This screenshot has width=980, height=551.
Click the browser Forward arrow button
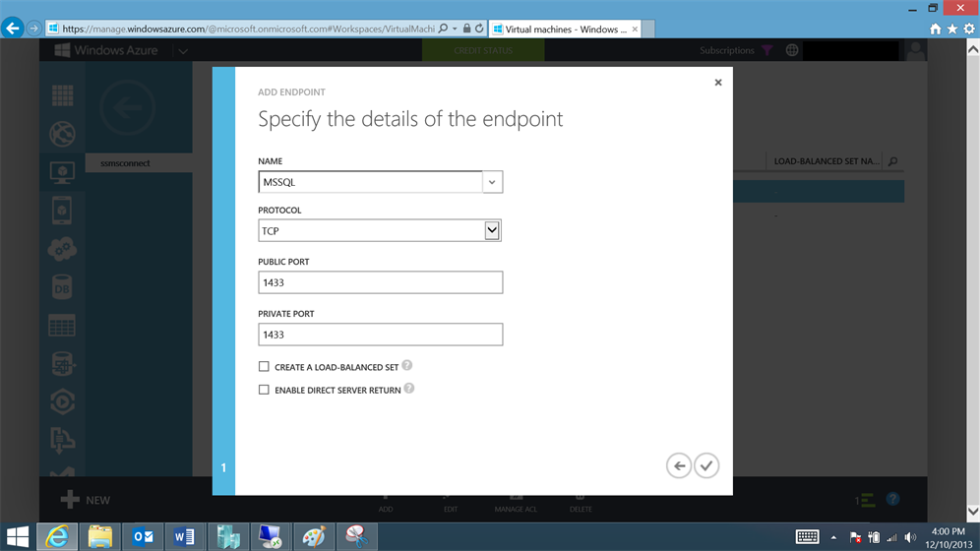click(33, 29)
